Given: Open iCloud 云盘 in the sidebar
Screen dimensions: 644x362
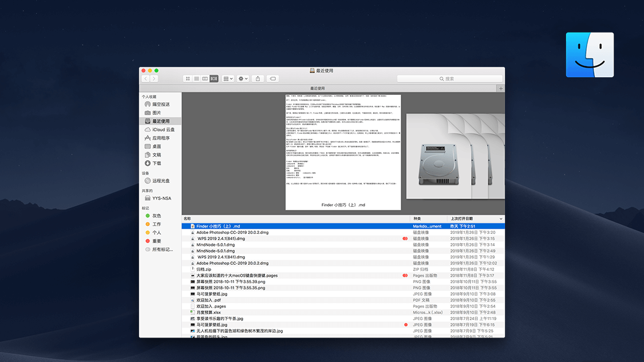Looking at the screenshot, I should click(163, 130).
